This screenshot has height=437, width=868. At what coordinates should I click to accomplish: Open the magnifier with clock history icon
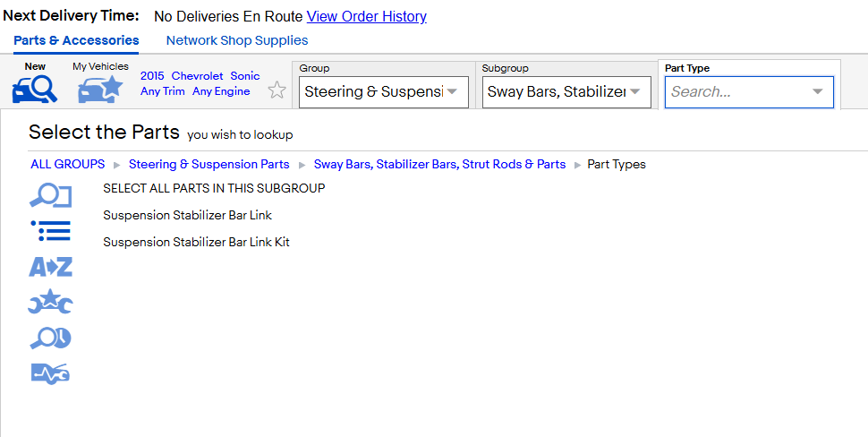pos(50,338)
